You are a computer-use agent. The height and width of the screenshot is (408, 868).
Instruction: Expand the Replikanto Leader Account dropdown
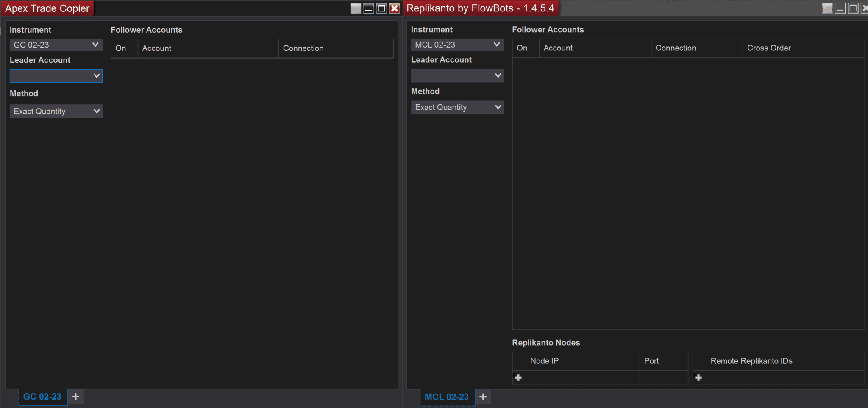pos(457,75)
